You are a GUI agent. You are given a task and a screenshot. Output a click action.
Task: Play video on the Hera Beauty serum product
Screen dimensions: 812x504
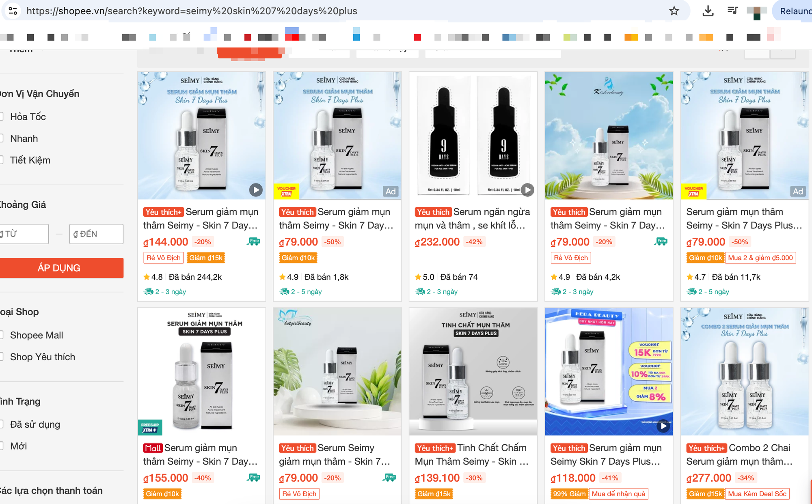[663, 426]
